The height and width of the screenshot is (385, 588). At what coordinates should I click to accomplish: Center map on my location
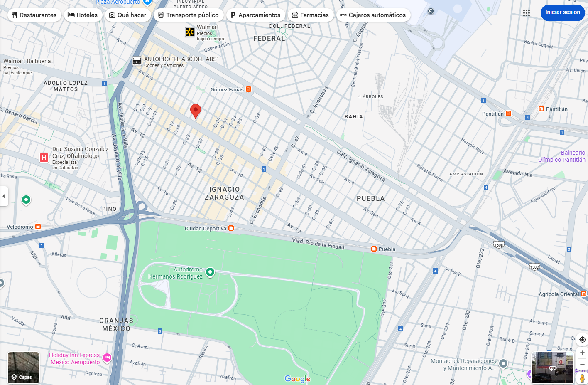point(583,340)
